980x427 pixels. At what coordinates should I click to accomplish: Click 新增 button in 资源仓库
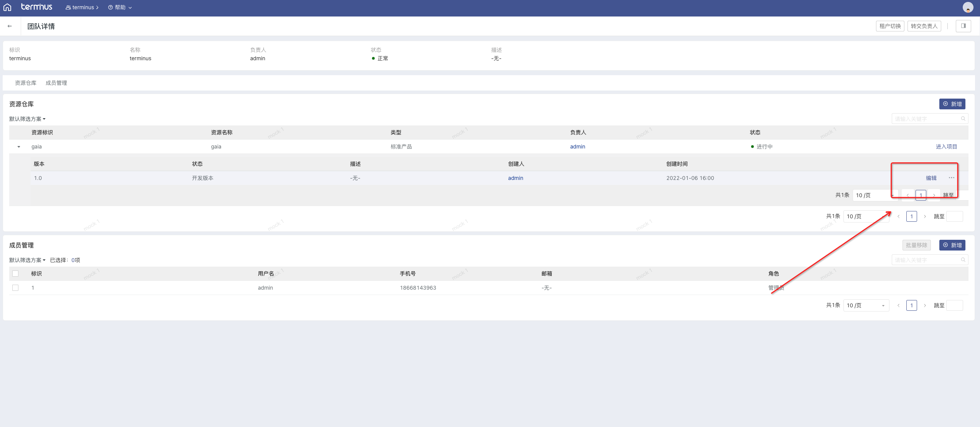point(952,104)
